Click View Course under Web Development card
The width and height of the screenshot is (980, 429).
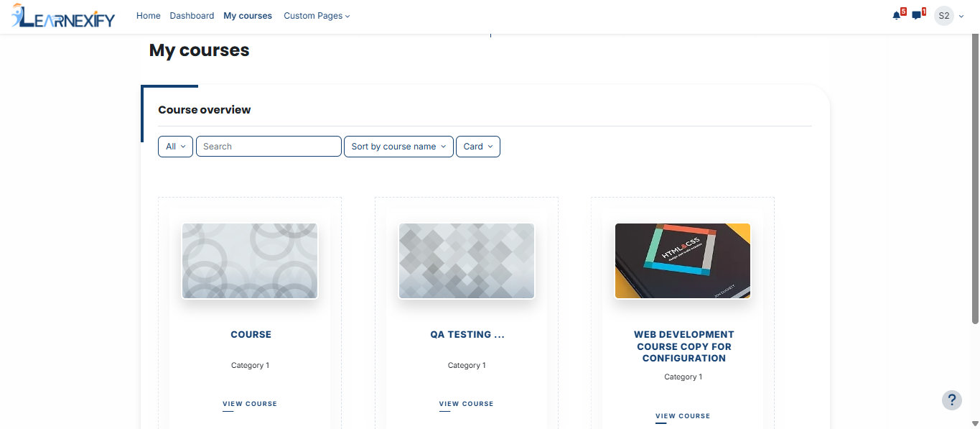[683, 416]
